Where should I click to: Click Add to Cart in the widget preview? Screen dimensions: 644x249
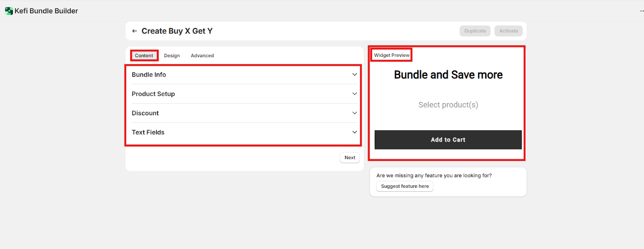(x=448, y=140)
